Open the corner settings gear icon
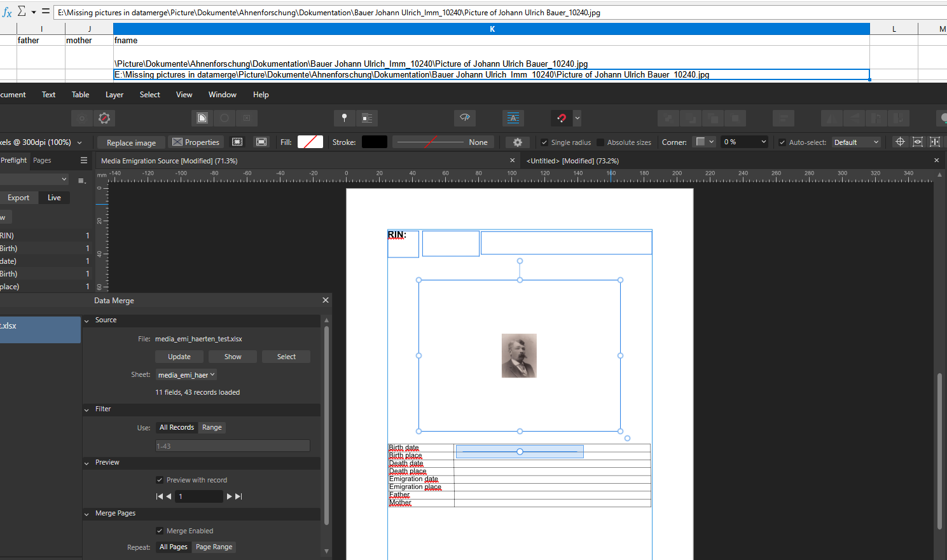 pos(517,142)
